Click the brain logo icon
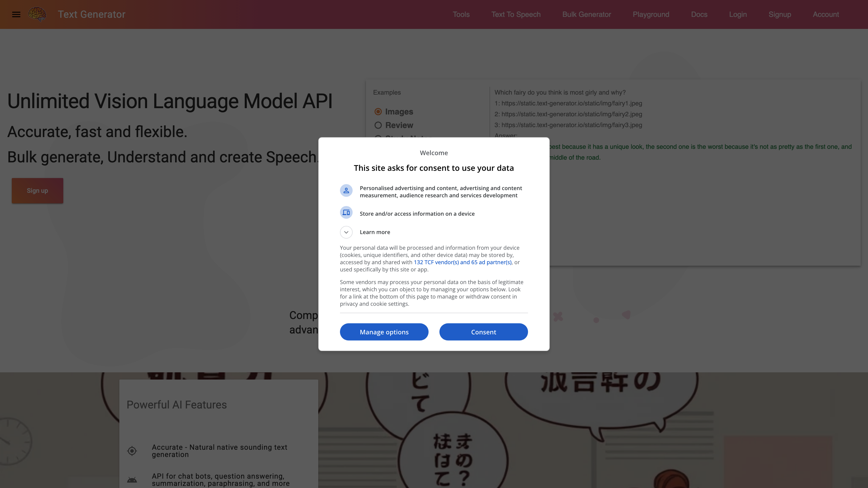 pyautogui.click(x=37, y=14)
